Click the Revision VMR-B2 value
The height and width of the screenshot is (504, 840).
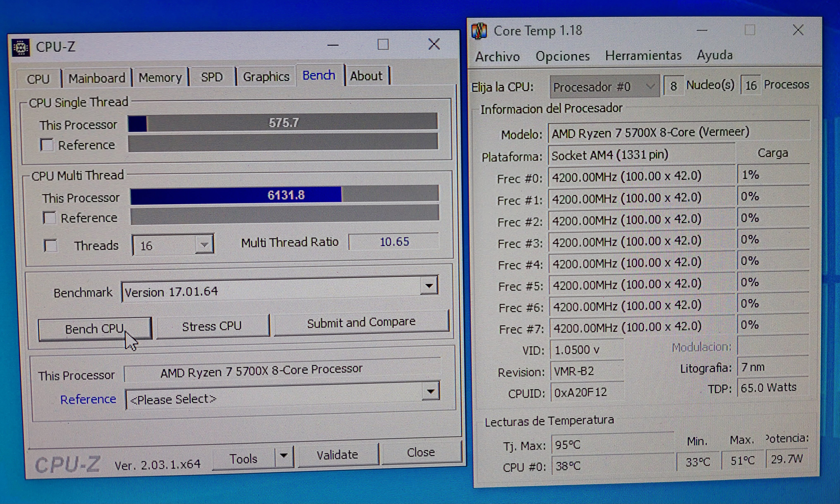point(587,371)
